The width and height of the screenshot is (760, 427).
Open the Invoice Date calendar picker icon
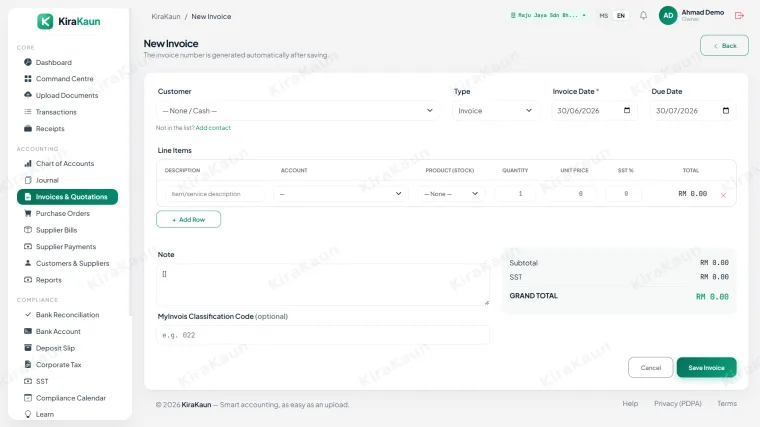(x=627, y=111)
